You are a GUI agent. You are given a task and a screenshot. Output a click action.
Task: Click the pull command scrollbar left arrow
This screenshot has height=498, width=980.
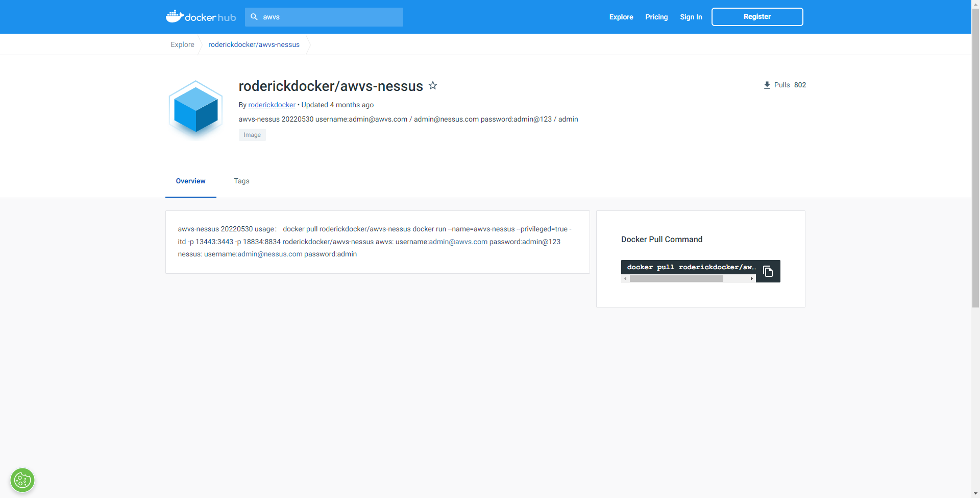625,279
